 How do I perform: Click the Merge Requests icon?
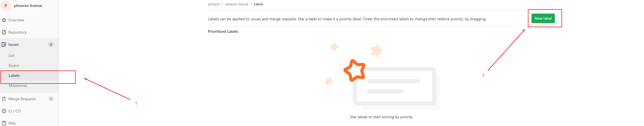tap(4, 99)
